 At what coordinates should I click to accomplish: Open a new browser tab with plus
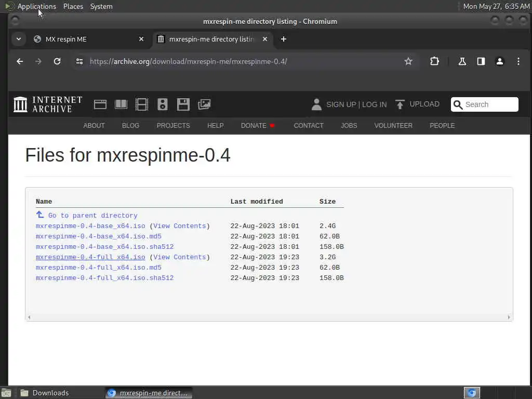point(284,39)
